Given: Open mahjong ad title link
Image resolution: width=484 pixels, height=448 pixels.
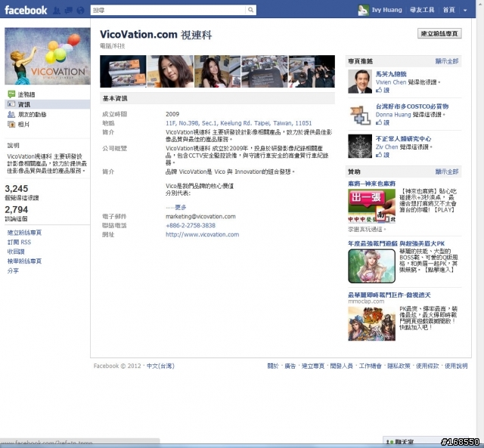Looking at the screenshot, I should 371,184.
